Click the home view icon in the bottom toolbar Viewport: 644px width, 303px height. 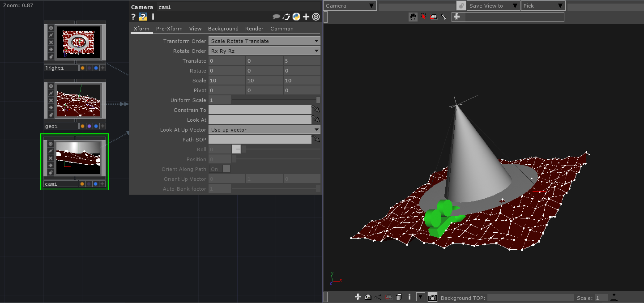(x=368, y=297)
